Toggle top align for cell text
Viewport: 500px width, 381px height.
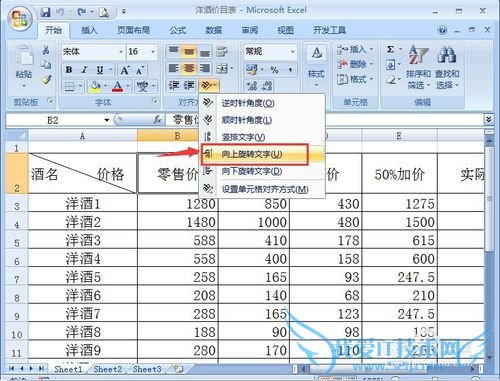point(173,52)
